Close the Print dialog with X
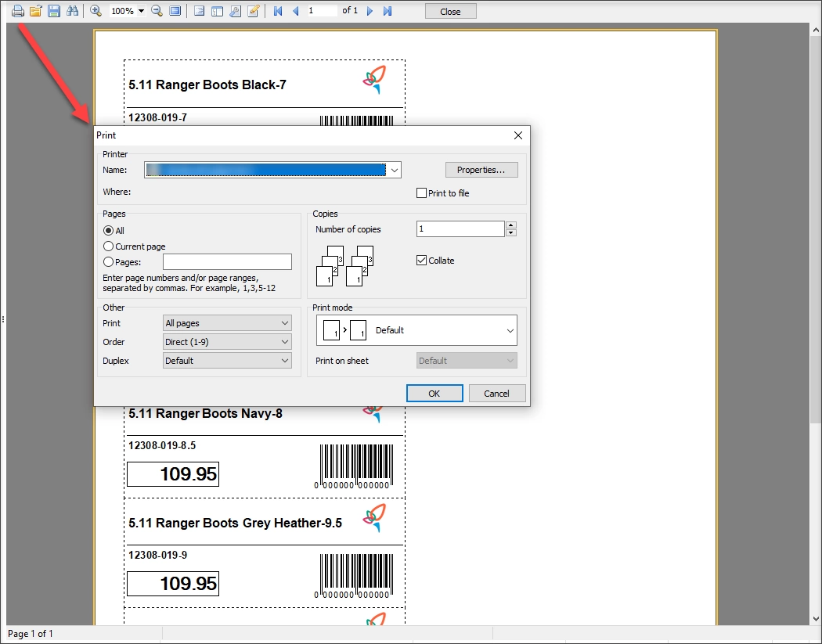This screenshot has height=644, width=822. 518,135
